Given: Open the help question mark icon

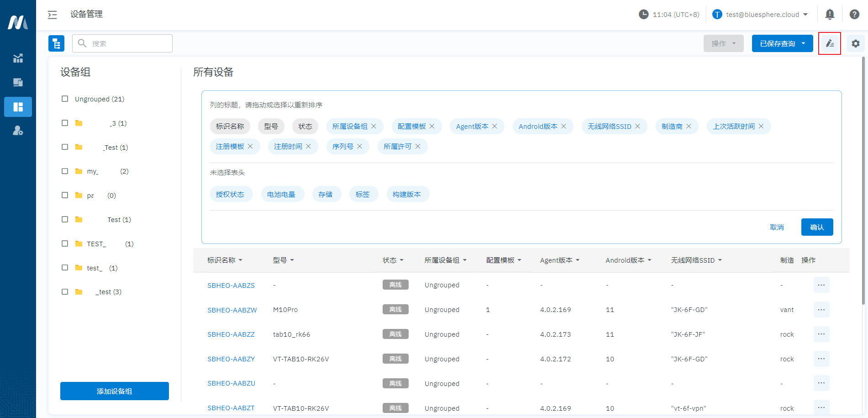Looking at the screenshot, I should (854, 15).
